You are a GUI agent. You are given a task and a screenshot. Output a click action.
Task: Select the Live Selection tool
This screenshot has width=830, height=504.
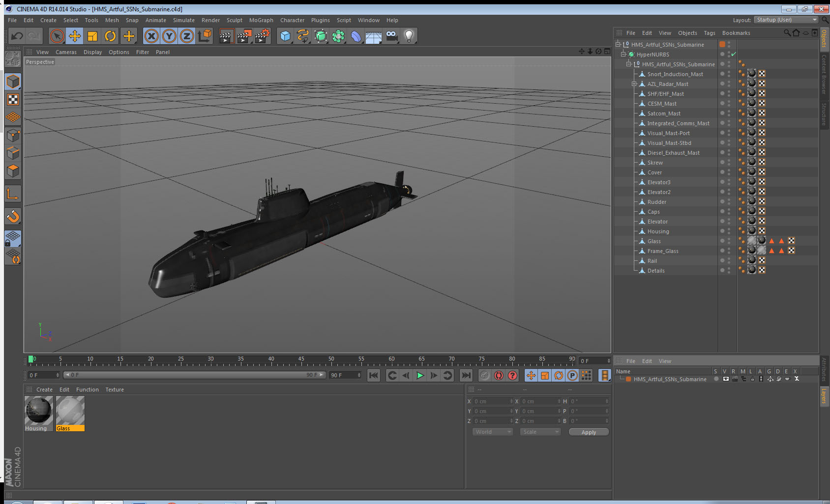pyautogui.click(x=57, y=36)
